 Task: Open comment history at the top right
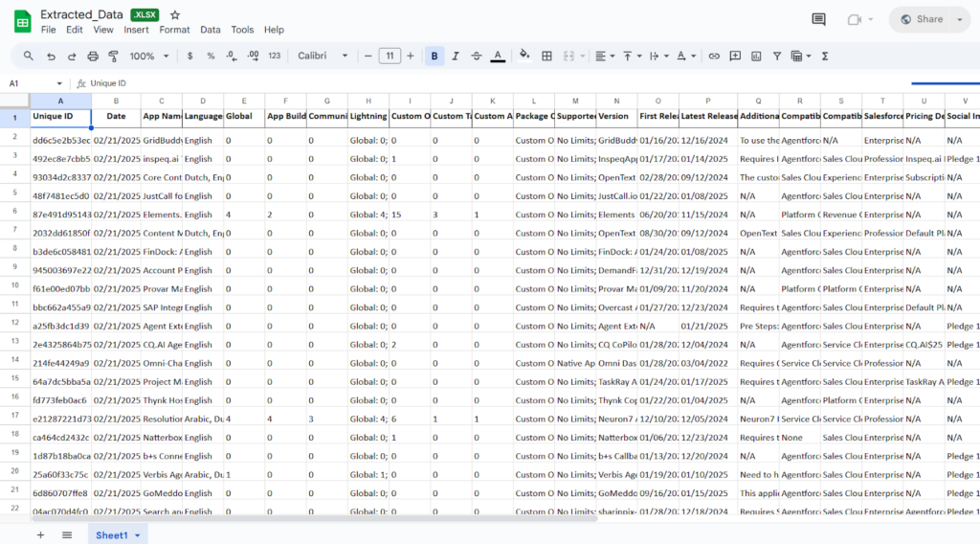[x=818, y=19]
